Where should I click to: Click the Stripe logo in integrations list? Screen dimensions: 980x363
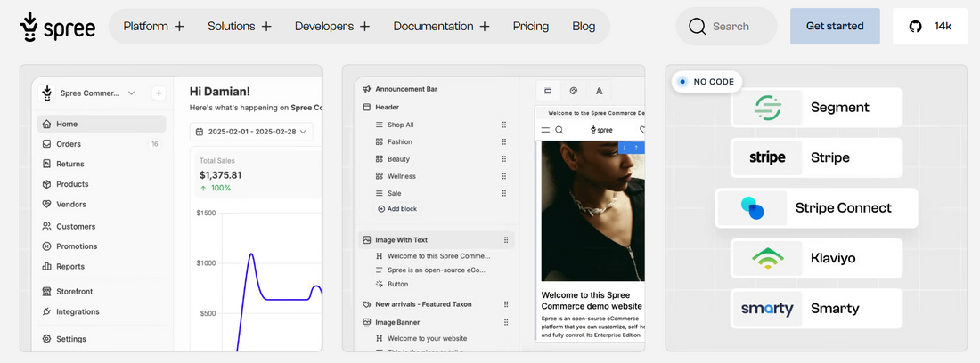click(767, 157)
